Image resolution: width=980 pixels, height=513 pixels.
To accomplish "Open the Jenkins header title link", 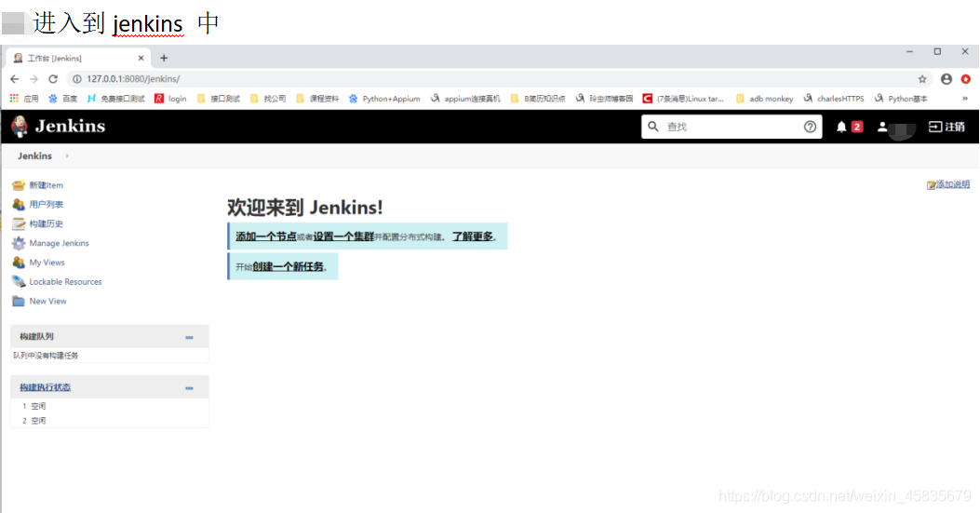I will (x=70, y=127).
